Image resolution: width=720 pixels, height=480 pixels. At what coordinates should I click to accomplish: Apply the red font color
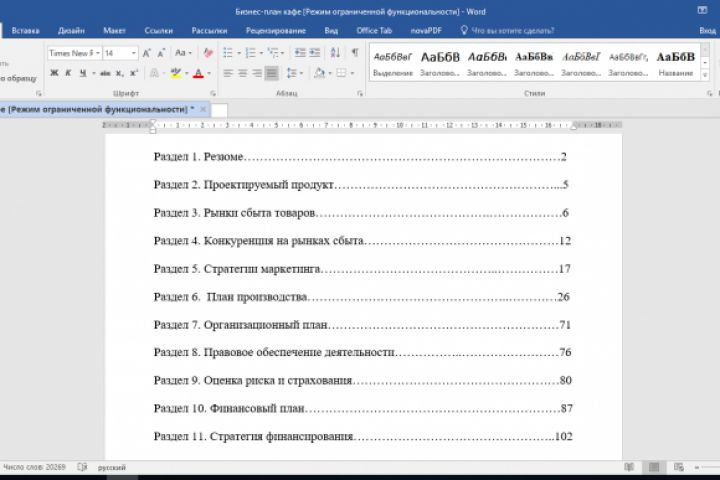[198, 73]
